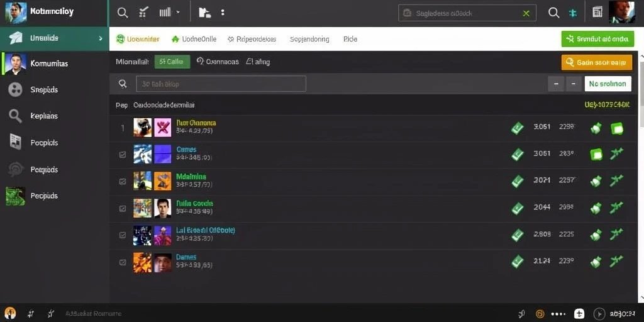The image size is (644, 322).
Task: Switch to the Rdpeordeioas tab
Action: pos(252,39)
